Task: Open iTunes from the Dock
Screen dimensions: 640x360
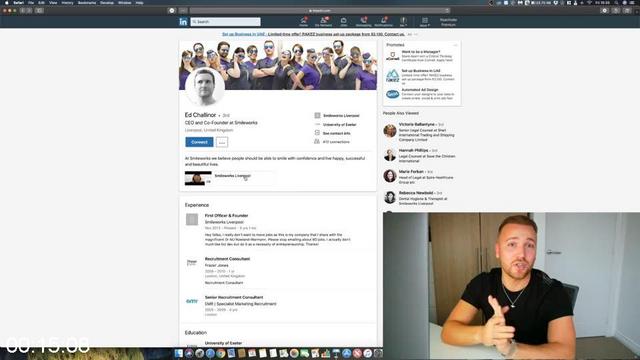Action: tap(368, 353)
